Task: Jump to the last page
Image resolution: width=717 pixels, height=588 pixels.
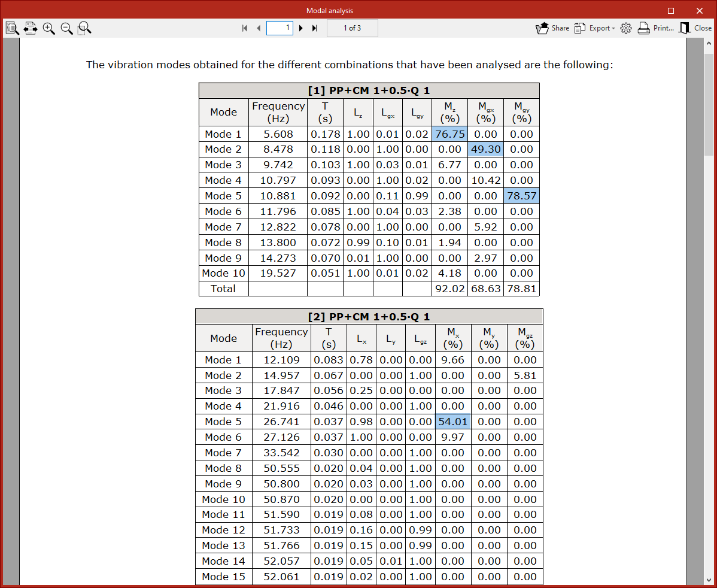Action: tap(315, 28)
